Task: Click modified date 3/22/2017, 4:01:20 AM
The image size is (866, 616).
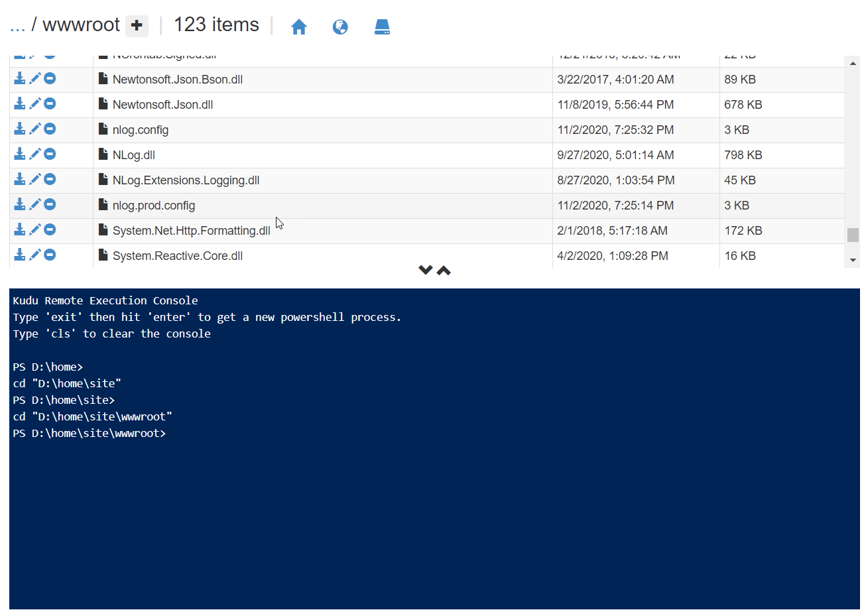Action: point(615,80)
